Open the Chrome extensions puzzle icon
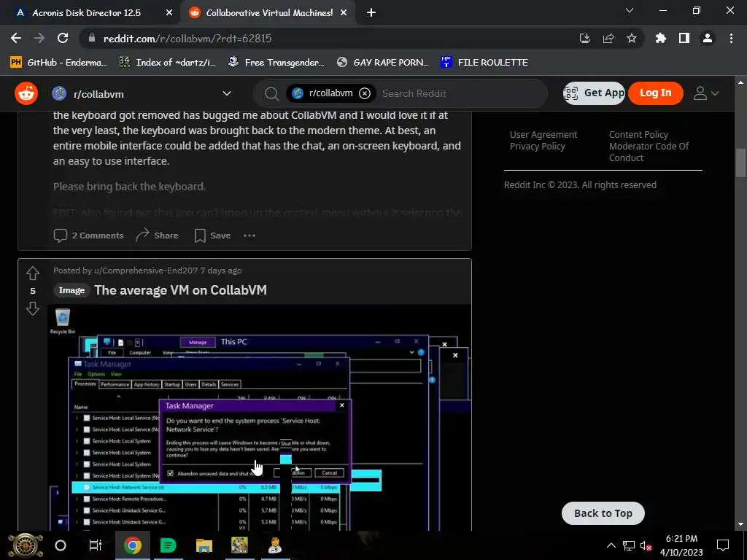This screenshot has width=747, height=560. [660, 38]
